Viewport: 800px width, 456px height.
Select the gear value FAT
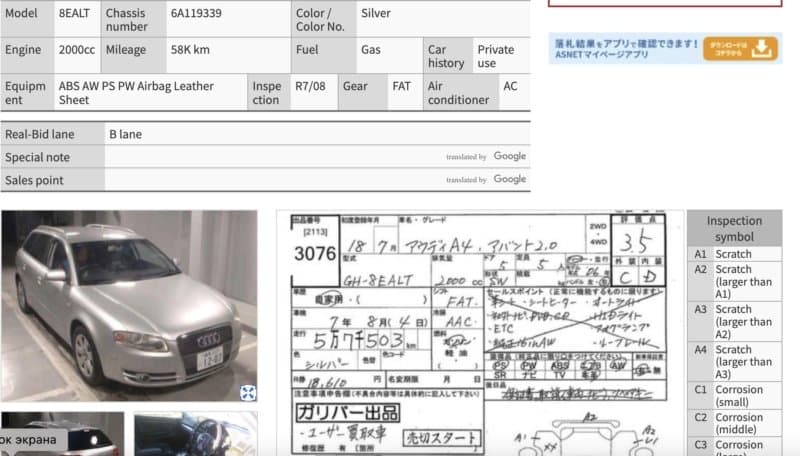(401, 86)
